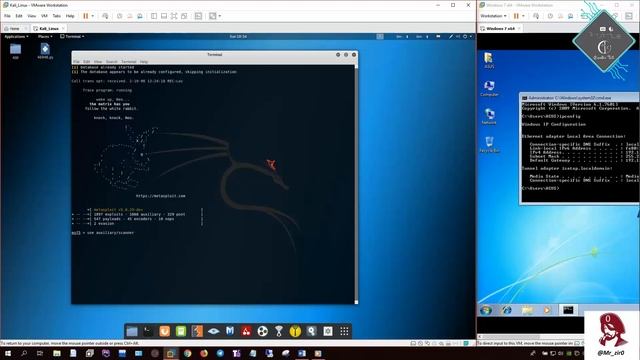This screenshot has width=640, height=360.
Task: Open the VM menu in VMware Workstation
Action: point(44,16)
